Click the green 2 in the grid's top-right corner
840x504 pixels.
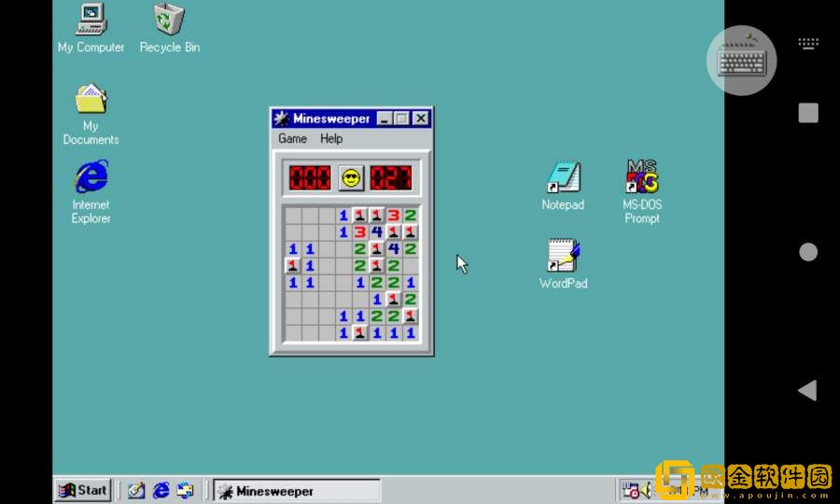411,216
